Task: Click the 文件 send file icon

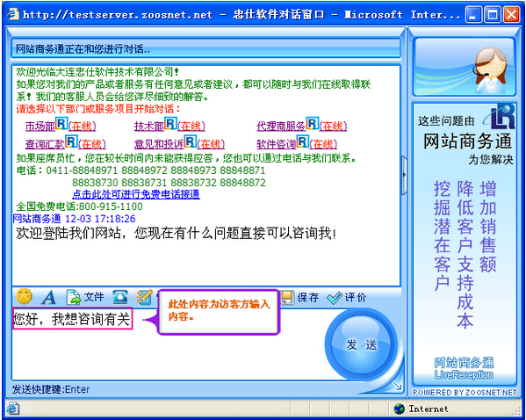Action: pos(85,297)
